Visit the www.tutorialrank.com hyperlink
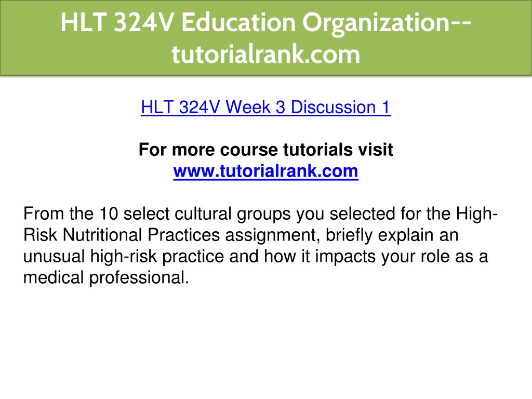Viewport: 532px width, 399px height. pyautogui.click(x=265, y=171)
